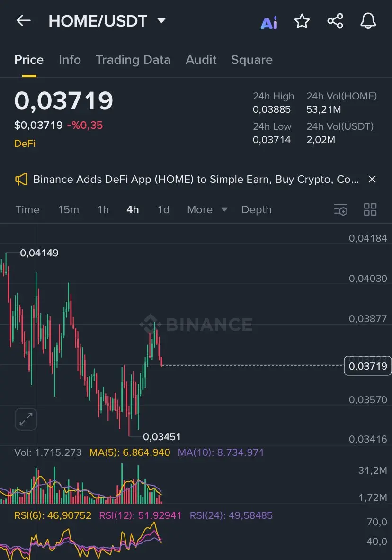Tap the announcement megaphone icon
The image size is (392, 560).
(21, 179)
